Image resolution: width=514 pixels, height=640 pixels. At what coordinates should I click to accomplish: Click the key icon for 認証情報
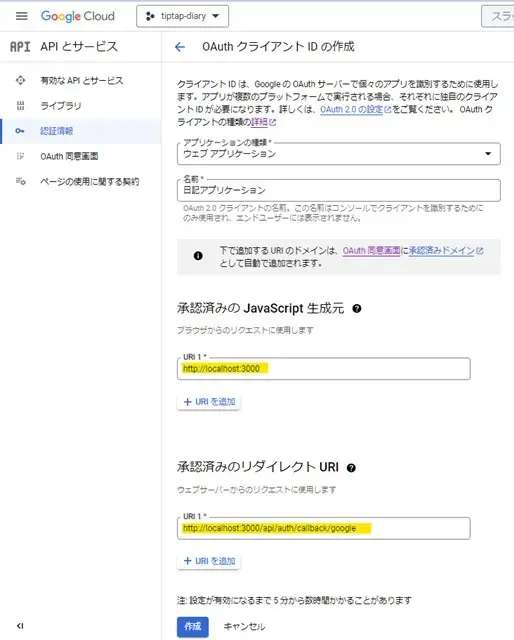point(20,131)
